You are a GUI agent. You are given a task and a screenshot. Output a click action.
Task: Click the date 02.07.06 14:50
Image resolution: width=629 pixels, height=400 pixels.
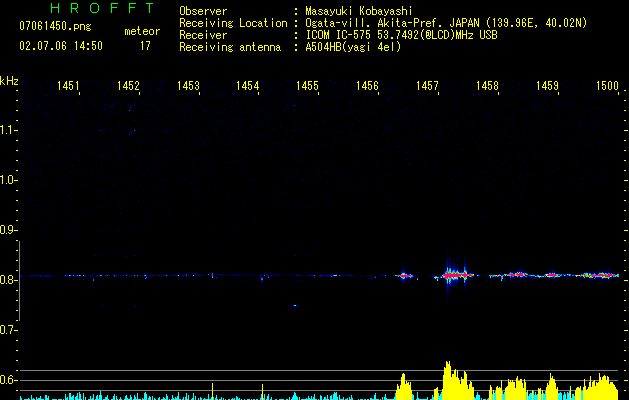click(61, 46)
